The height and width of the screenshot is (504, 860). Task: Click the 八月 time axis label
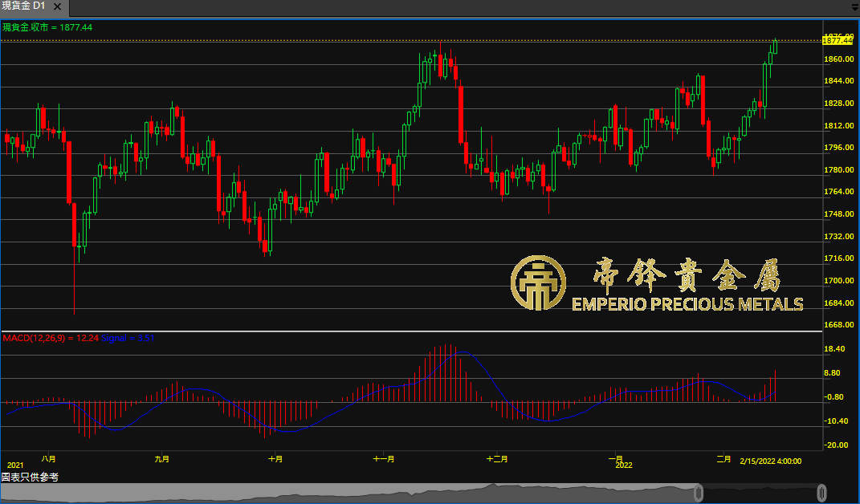click(49, 458)
